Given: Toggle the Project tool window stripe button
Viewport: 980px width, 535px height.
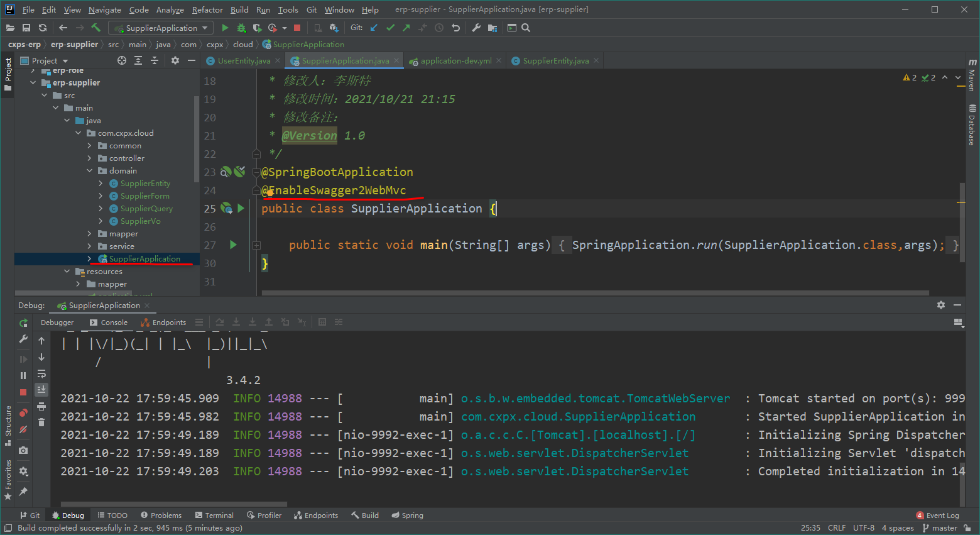Looking at the screenshot, I should coord(8,74).
